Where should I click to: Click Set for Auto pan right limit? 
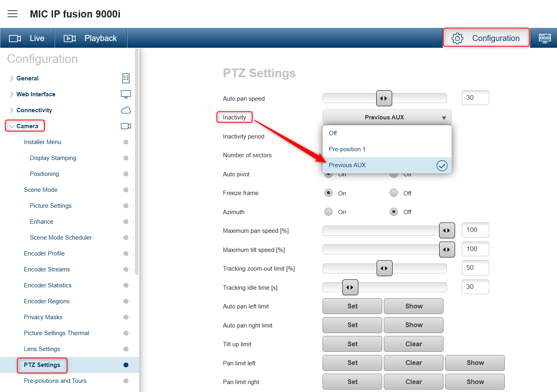point(352,325)
